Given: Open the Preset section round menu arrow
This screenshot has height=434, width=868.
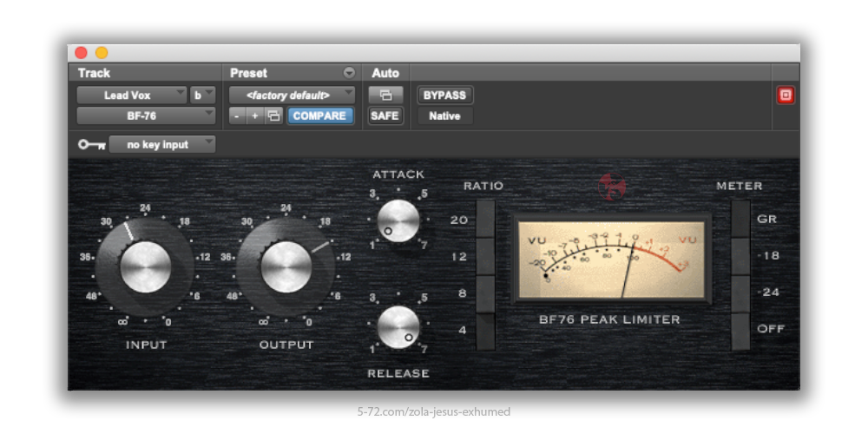Looking at the screenshot, I should (349, 73).
